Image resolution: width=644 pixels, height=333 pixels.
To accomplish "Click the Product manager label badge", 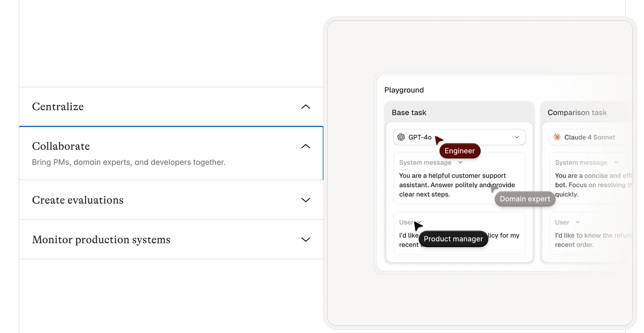I will [x=453, y=239].
